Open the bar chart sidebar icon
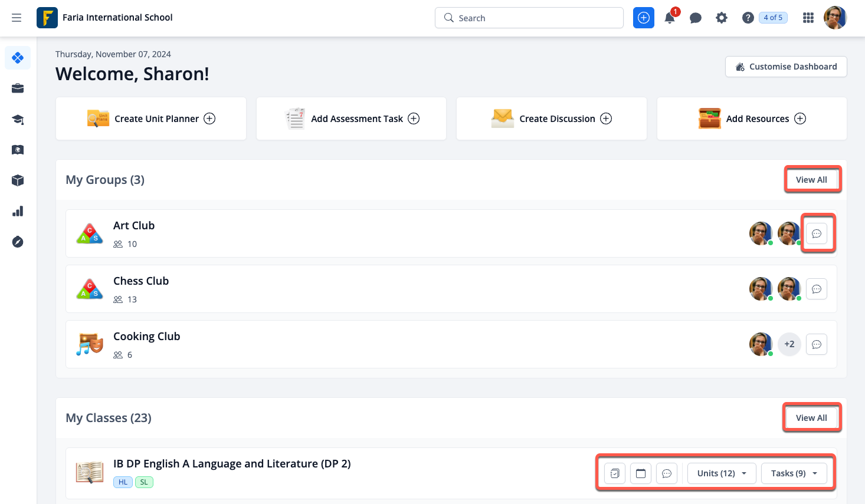865x504 pixels. tap(18, 211)
